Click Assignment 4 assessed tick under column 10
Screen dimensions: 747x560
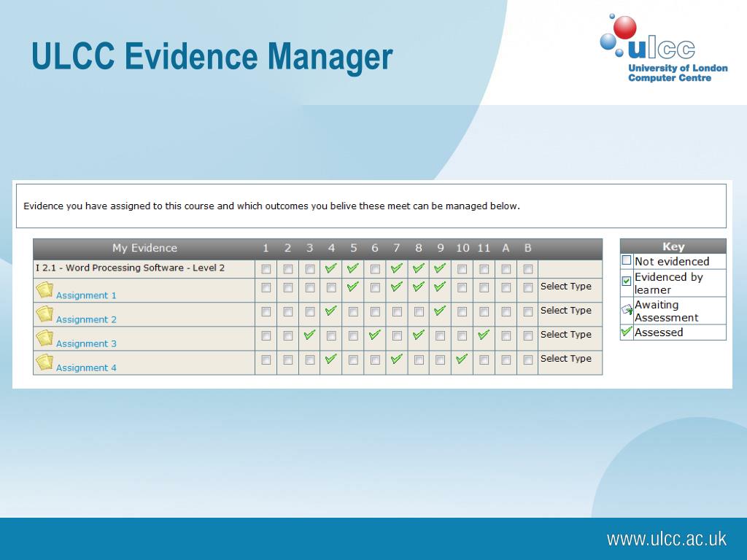tap(462, 359)
